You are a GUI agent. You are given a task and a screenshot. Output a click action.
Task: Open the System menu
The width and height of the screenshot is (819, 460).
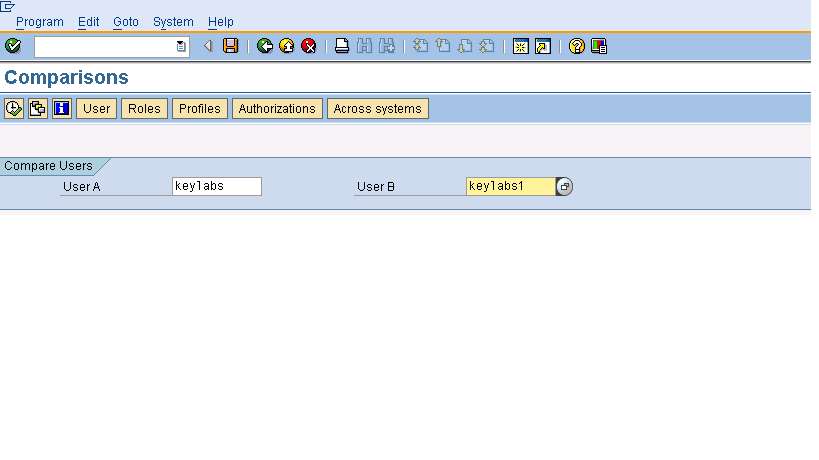pyautogui.click(x=173, y=22)
